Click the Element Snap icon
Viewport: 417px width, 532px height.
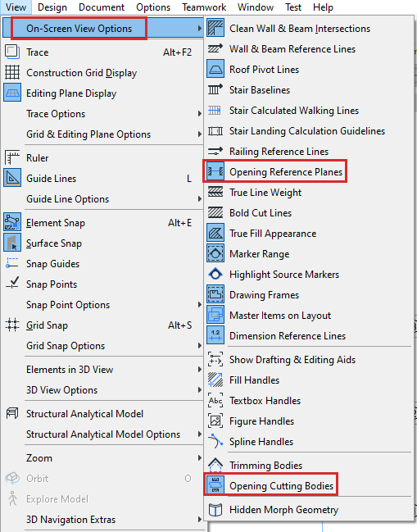pos(12,223)
